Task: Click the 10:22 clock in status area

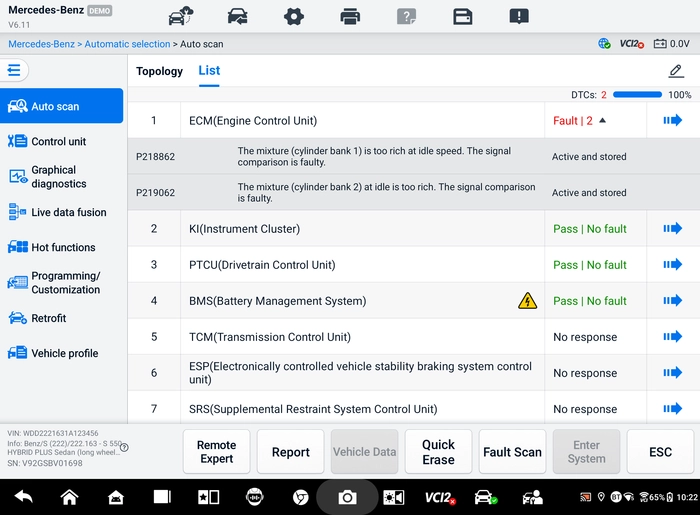Action: click(687, 497)
